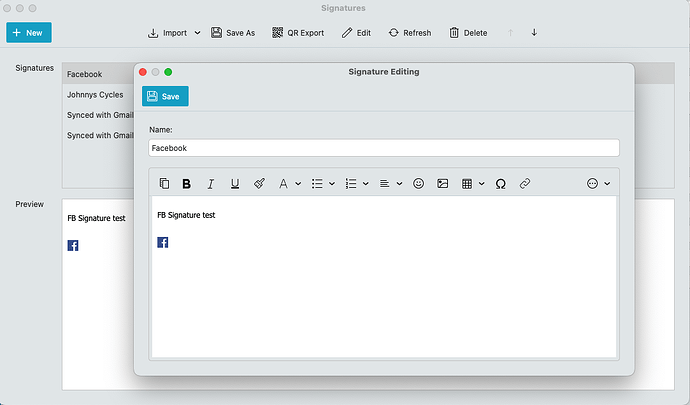690x405 pixels.
Task: Expand the text alignment dropdown
Action: pos(391,184)
